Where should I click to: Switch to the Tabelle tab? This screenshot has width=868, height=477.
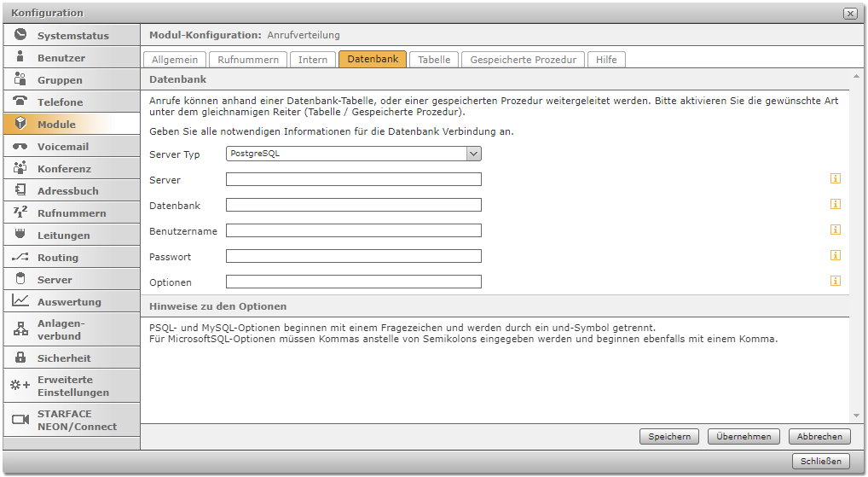(x=434, y=60)
